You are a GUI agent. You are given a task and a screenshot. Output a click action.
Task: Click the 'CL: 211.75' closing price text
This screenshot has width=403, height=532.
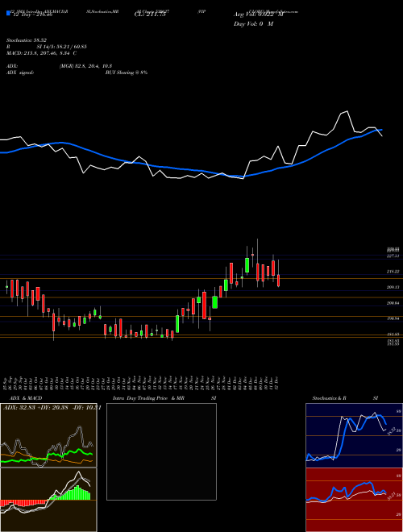click(150, 15)
